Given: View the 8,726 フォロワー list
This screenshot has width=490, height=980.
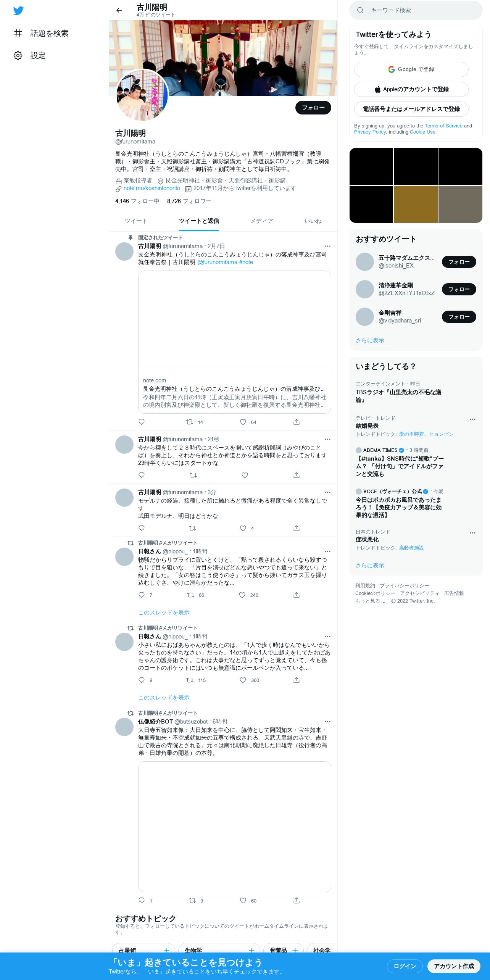Looking at the screenshot, I should click(189, 201).
